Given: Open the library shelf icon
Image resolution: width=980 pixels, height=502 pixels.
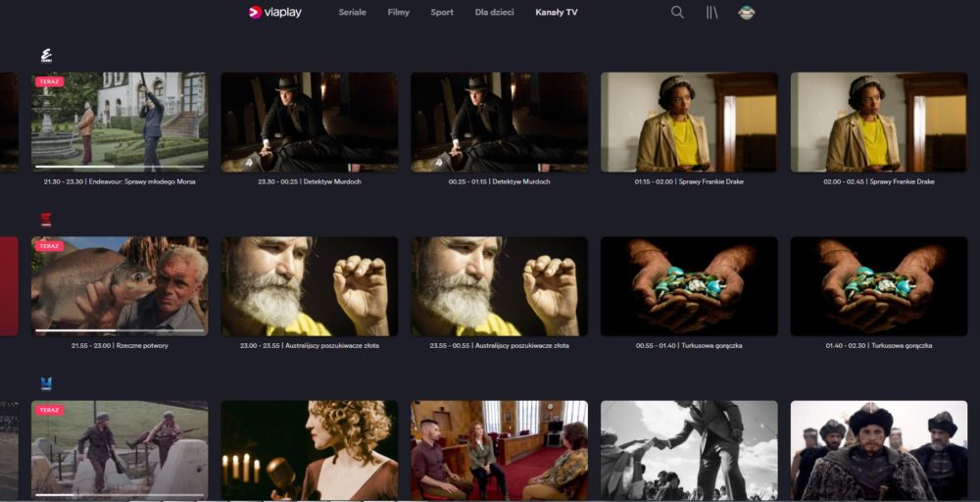Looking at the screenshot, I should 711,12.
